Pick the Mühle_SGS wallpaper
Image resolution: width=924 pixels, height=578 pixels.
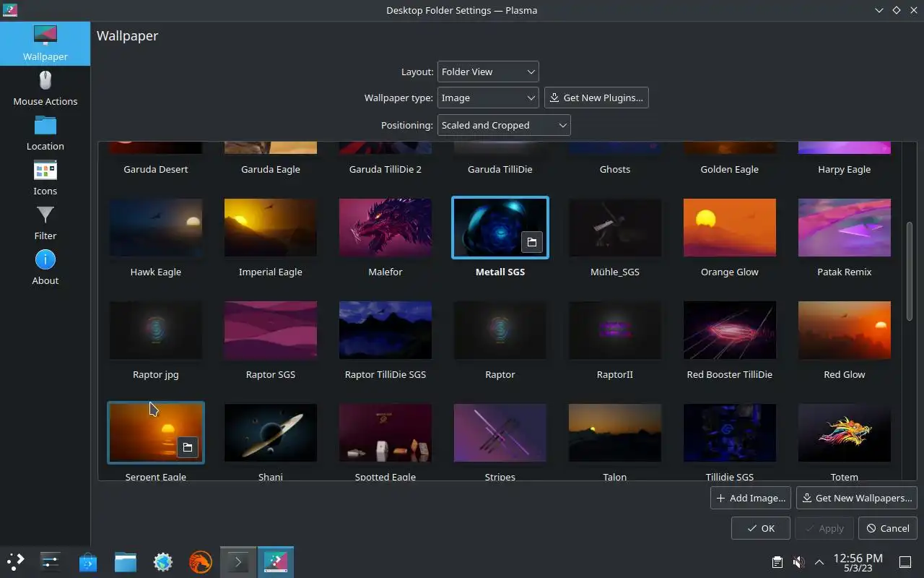click(614, 228)
